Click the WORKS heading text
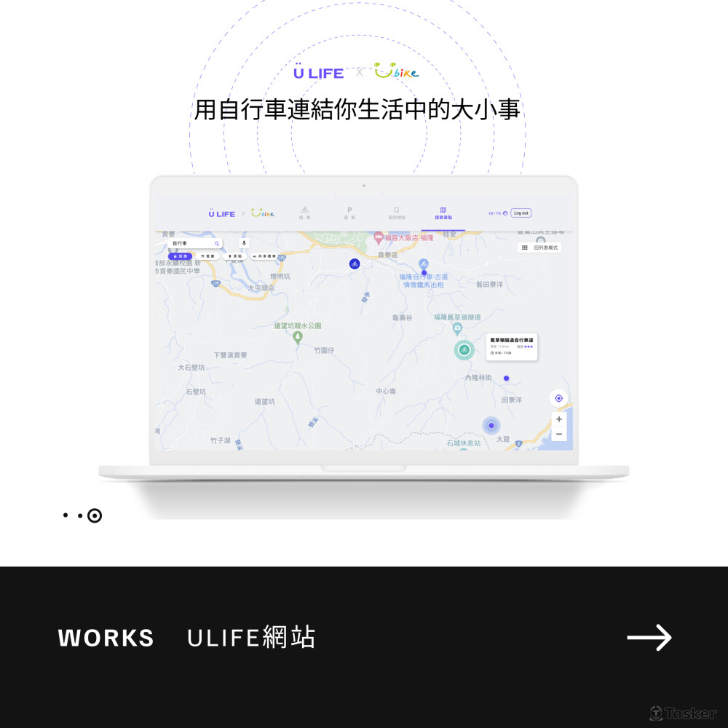728x728 pixels. 106,638
